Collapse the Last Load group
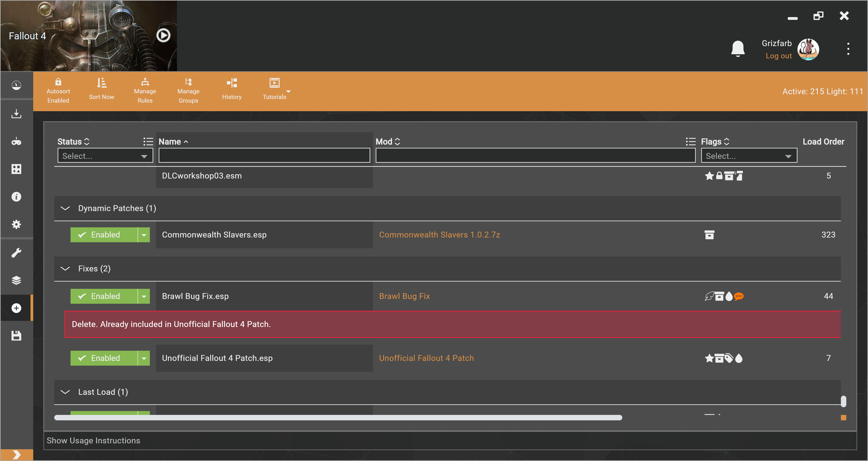The image size is (868, 461). click(x=65, y=392)
